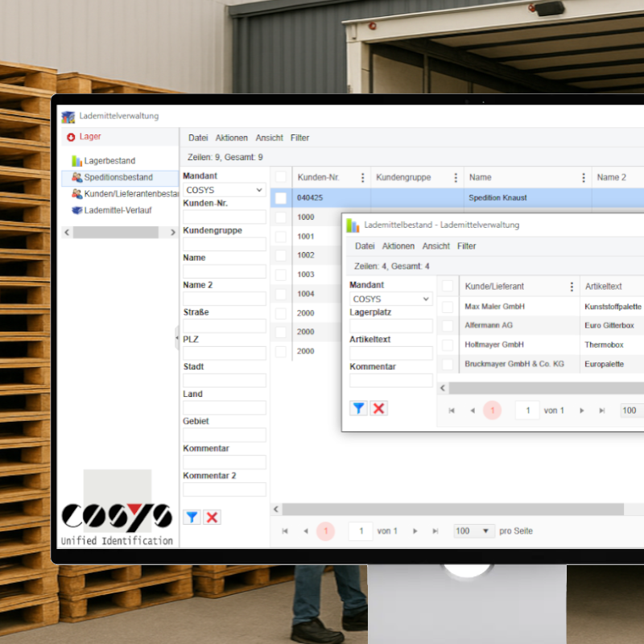Image resolution: width=644 pixels, height=644 pixels.
Task: Select the Holtmayer GmbH cell
Action: pyautogui.click(x=519, y=345)
